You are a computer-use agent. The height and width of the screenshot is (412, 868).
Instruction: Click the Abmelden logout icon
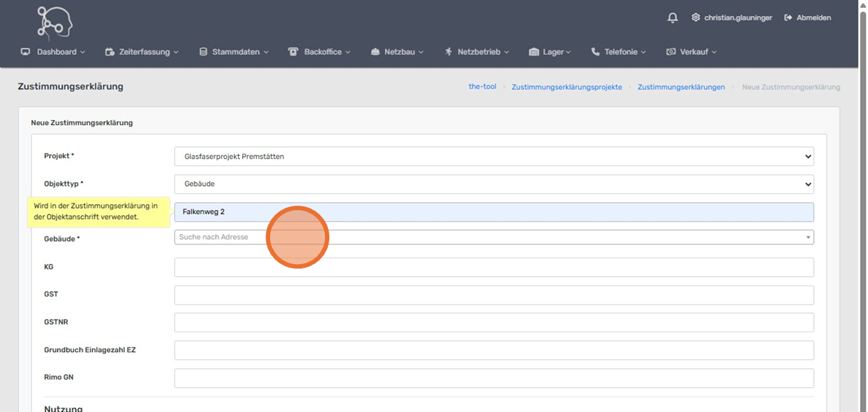click(x=788, y=18)
